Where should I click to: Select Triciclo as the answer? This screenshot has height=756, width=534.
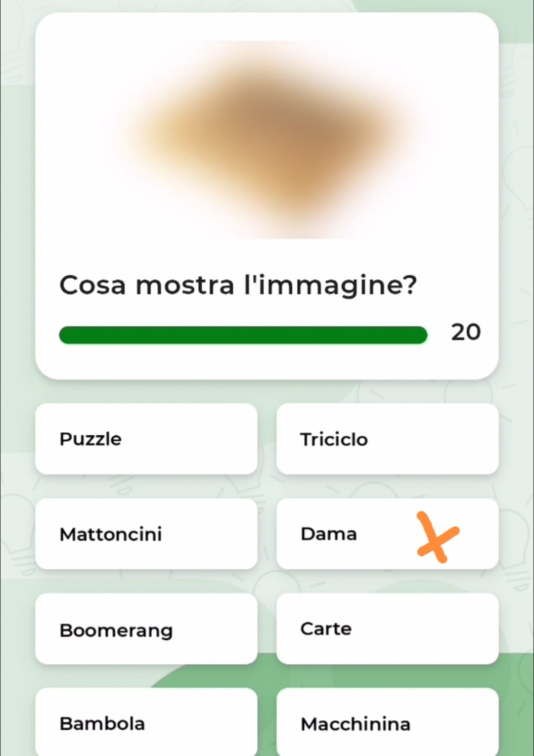(x=387, y=439)
